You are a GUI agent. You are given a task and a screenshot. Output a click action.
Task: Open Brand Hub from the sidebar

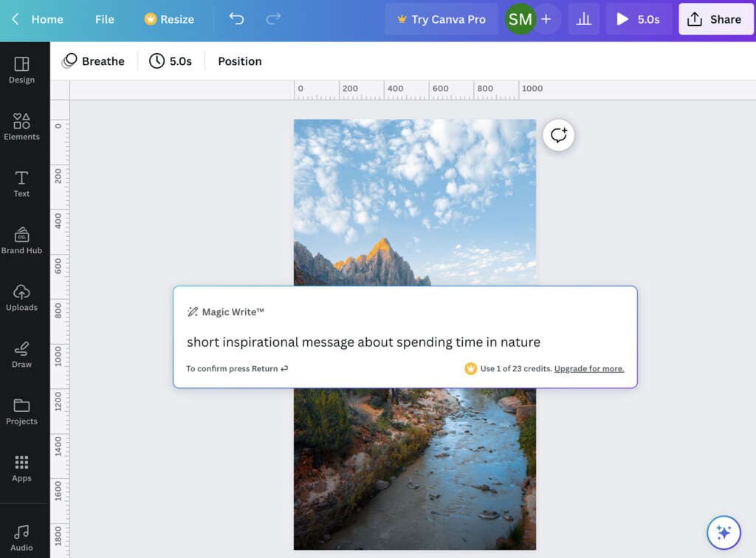(21, 239)
